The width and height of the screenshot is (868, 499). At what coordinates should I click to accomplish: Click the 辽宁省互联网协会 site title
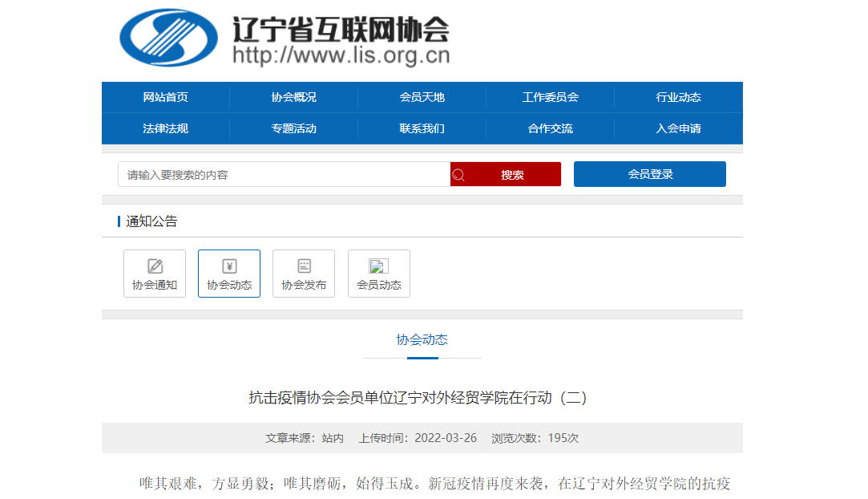coord(341,30)
